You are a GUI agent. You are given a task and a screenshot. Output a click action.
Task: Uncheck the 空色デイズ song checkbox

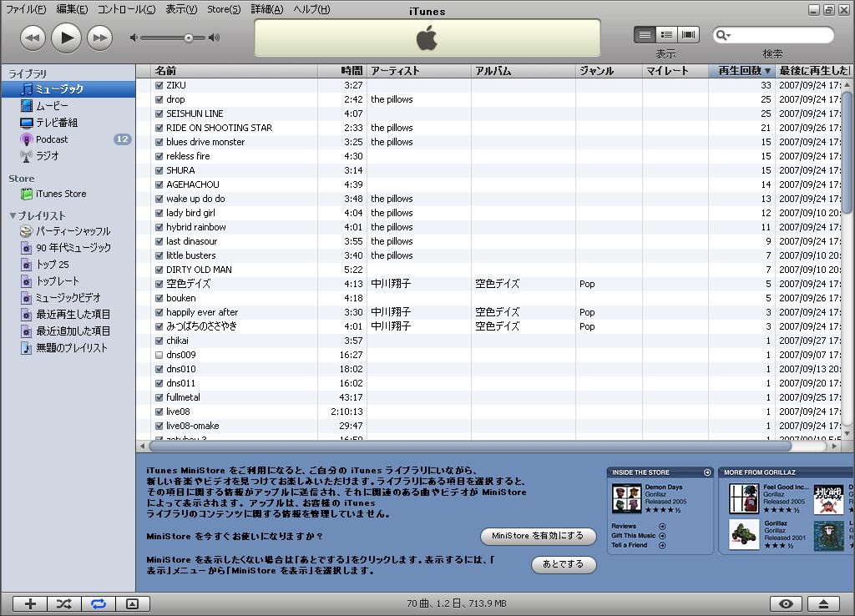[x=159, y=284]
